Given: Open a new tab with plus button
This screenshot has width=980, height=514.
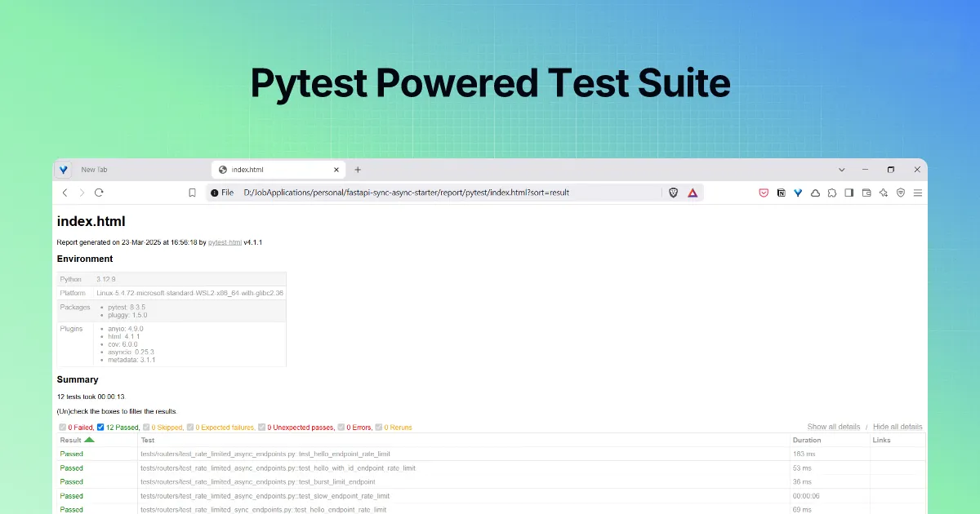Looking at the screenshot, I should (x=358, y=170).
